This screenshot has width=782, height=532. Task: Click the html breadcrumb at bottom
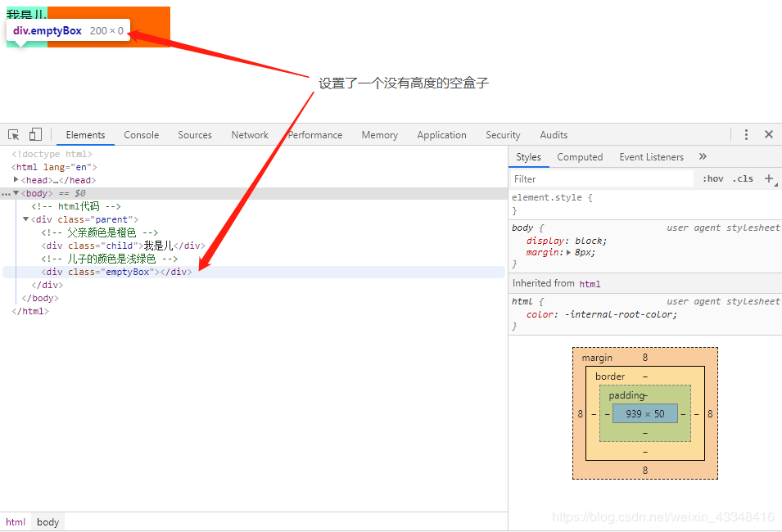point(16,522)
